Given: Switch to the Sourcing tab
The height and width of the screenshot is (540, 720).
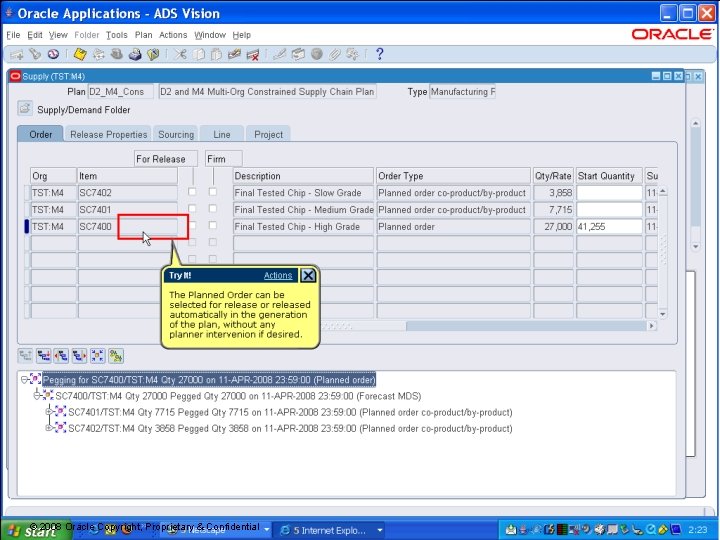Looking at the screenshot, I should pos(176,134).
